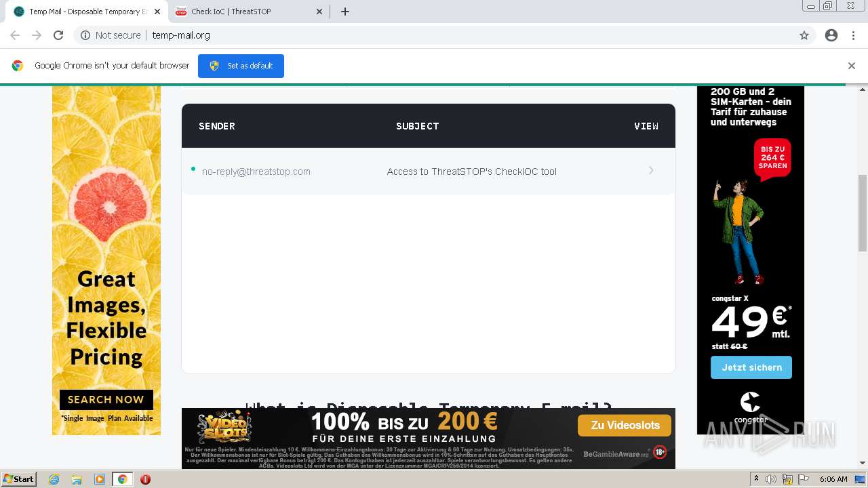Bookmark this page with star icon
The height and width of the screenshot is (488, 868).
coord(804,35)
